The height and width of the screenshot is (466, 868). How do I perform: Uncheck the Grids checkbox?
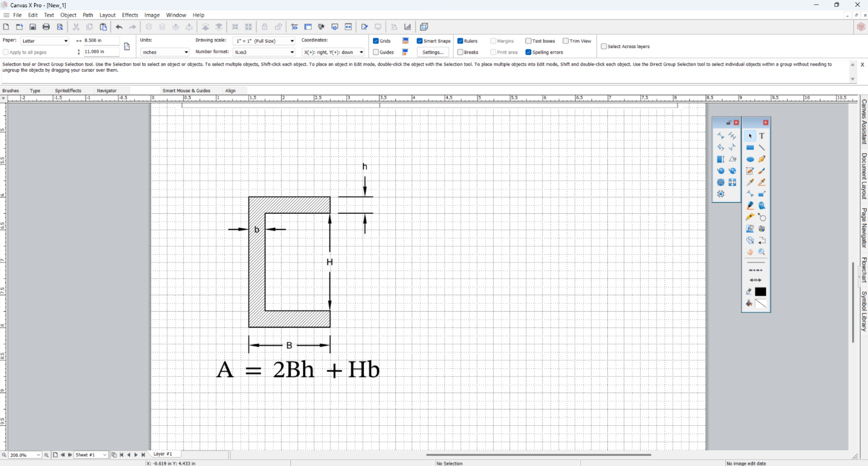tap(376, 41)
